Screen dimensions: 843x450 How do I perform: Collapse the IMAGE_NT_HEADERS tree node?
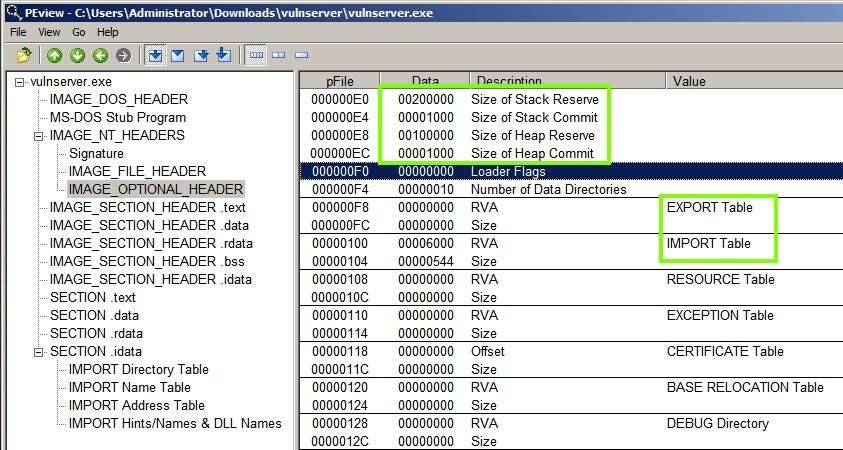tap(39, 136)
